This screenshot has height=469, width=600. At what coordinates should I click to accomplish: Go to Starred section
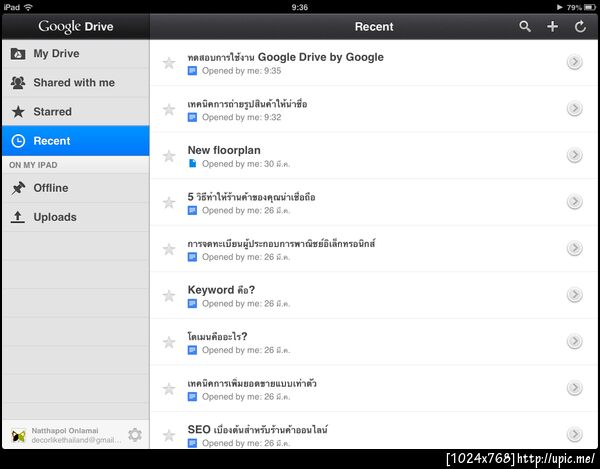76,112
